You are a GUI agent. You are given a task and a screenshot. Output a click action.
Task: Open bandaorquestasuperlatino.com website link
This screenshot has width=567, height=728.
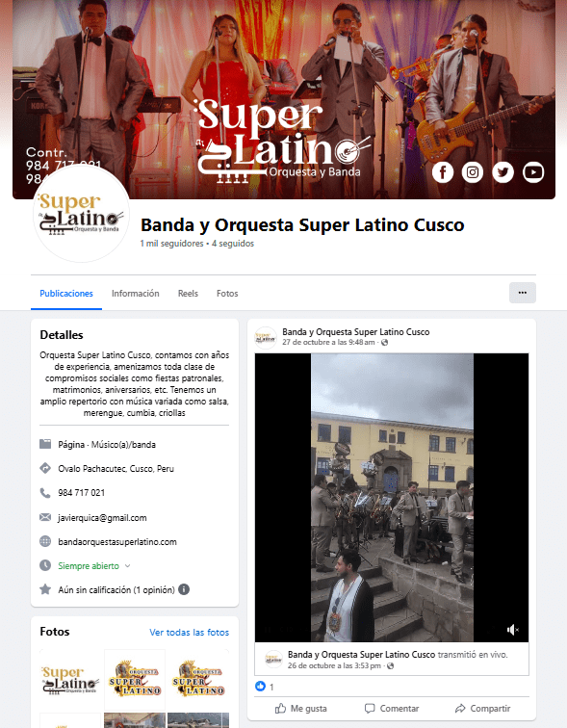coord(117,542)
